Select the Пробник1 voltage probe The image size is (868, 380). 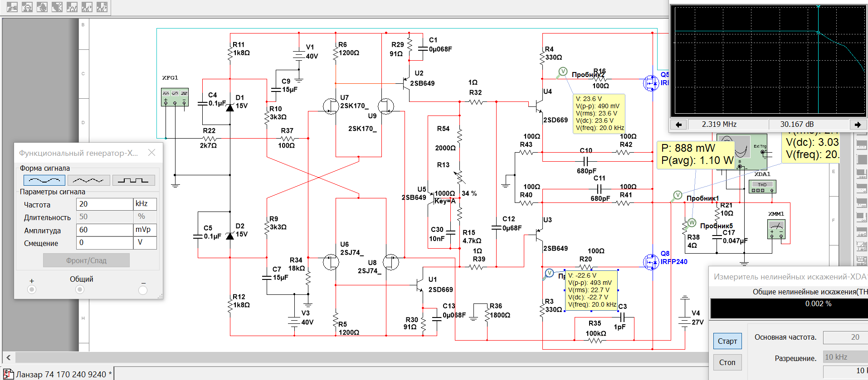677,196
